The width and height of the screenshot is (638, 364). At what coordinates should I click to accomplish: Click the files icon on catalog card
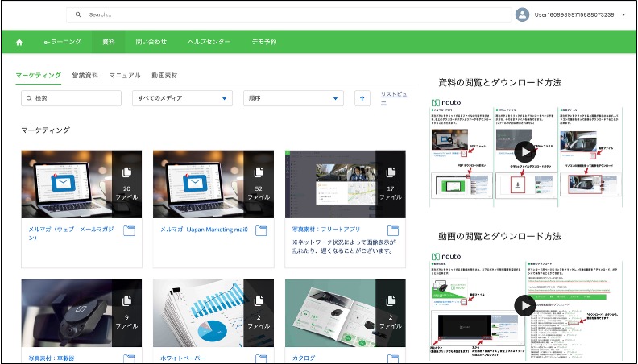(390, 301)
